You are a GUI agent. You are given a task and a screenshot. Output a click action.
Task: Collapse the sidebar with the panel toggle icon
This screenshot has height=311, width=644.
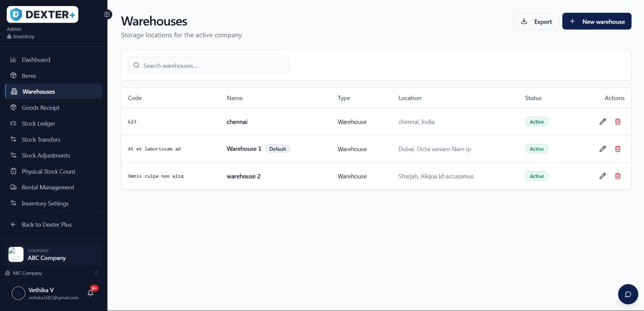pyautogui.click(x=107, y=15)
